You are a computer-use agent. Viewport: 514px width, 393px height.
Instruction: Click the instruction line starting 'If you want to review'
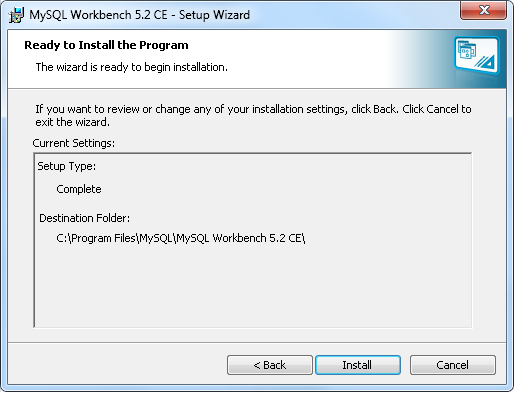tap(253, 109)
